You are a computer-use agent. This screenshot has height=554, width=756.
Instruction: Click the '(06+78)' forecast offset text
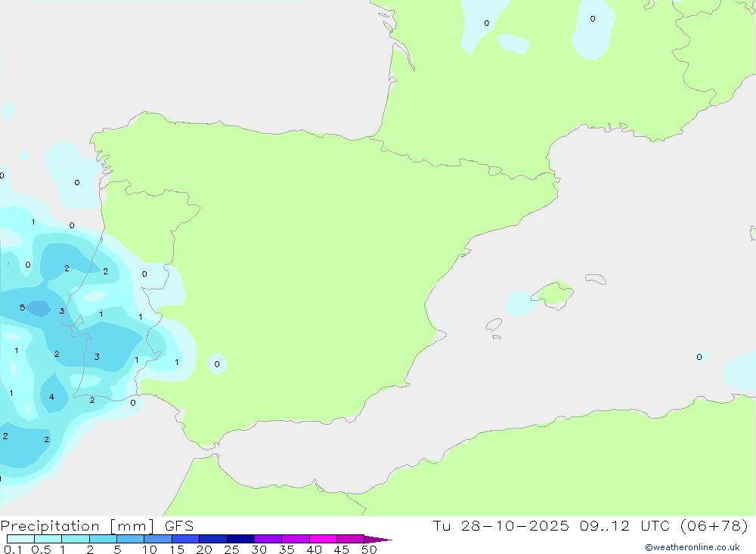(x=714, y=525)
